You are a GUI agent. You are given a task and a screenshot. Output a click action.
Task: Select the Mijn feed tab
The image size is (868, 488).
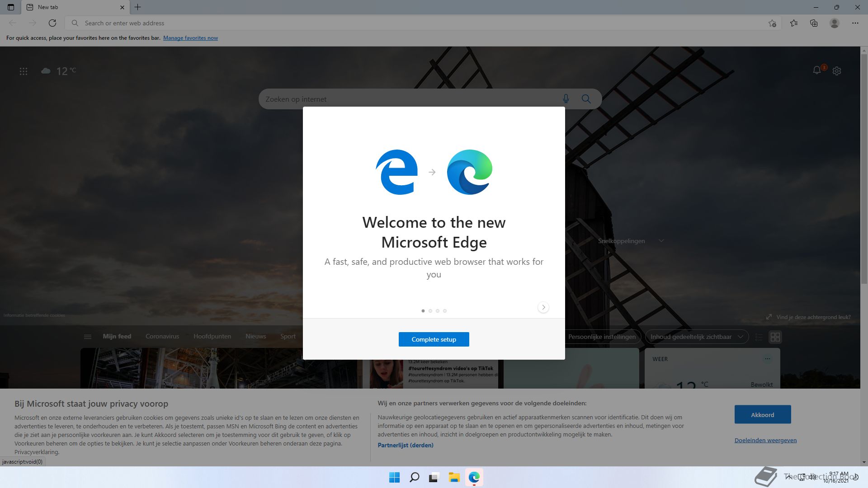click(117, 336)
